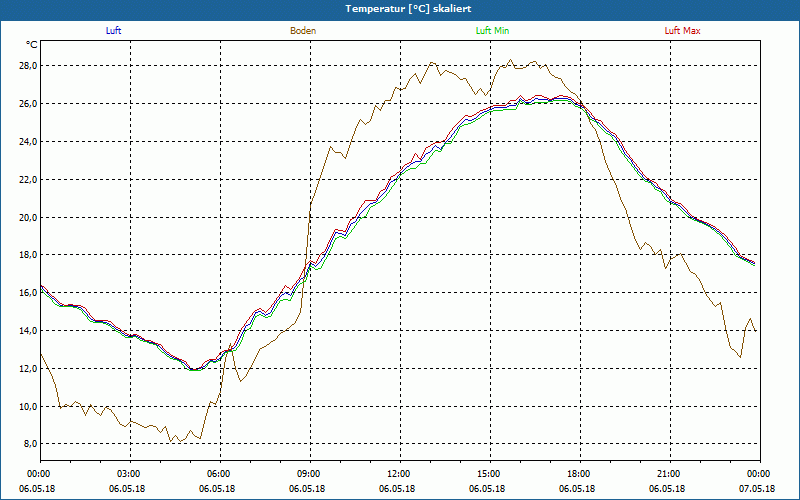The image size is (800, 500).
Task: Click the chart title 'Temperatur [°C] skaliert'
Action: (408, 9)
